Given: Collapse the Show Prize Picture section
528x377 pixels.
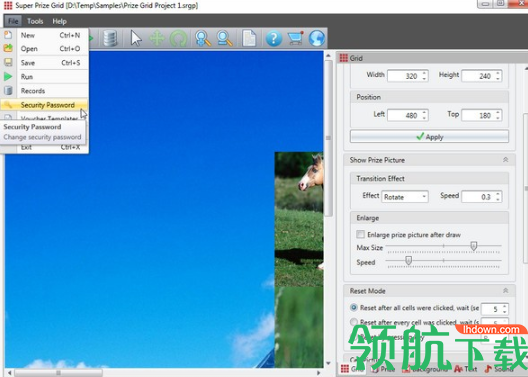Looking at the screenshot, I should pos(505,160).
